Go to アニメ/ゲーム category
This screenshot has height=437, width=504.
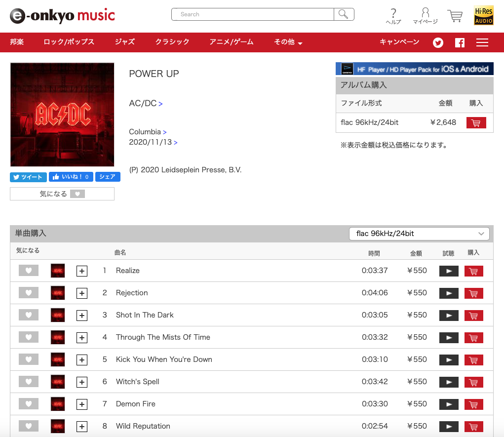(x=232, y=42)
